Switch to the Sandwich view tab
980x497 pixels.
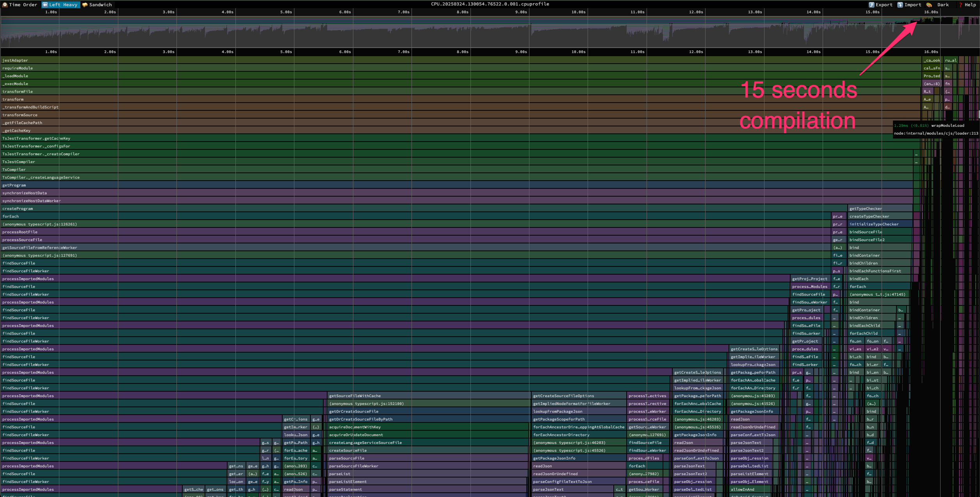click(100, 5)
